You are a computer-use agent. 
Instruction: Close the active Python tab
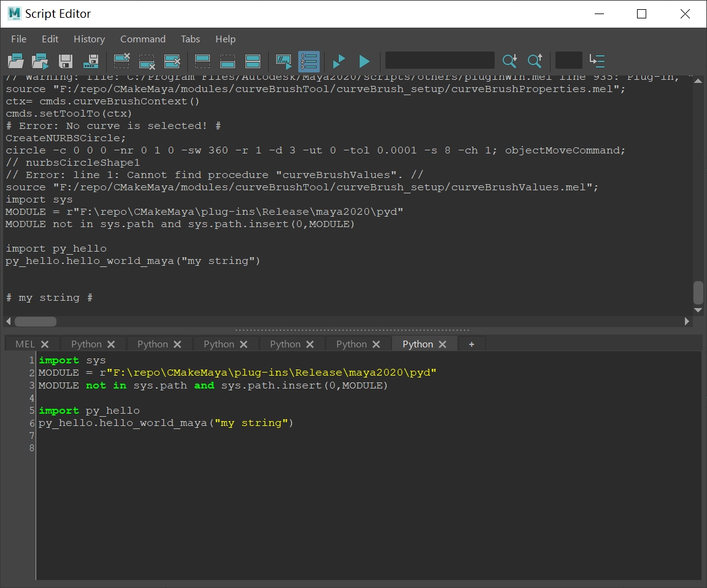442,344
